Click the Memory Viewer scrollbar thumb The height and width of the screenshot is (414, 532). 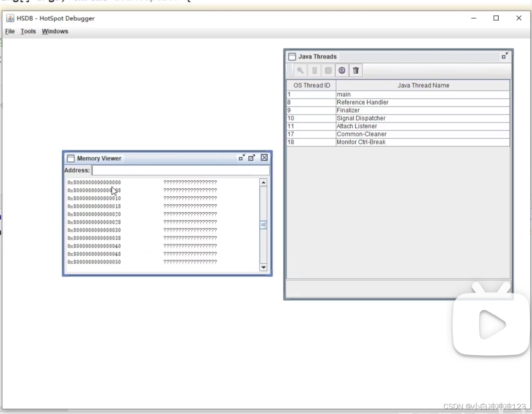coord(263,225)
